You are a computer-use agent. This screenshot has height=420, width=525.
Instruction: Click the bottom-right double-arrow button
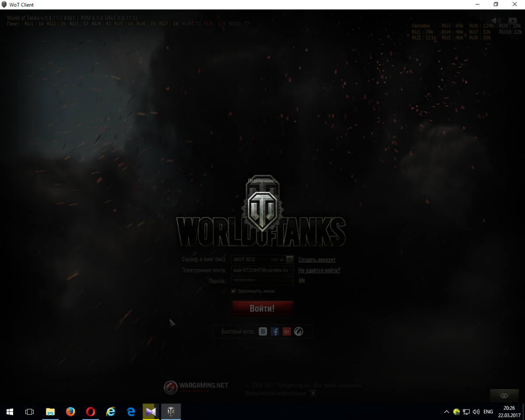click(x=504, y=395)
